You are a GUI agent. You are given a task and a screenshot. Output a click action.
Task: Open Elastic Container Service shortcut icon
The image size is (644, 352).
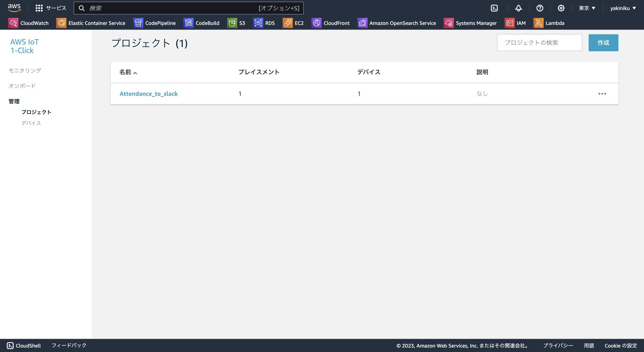61,23
